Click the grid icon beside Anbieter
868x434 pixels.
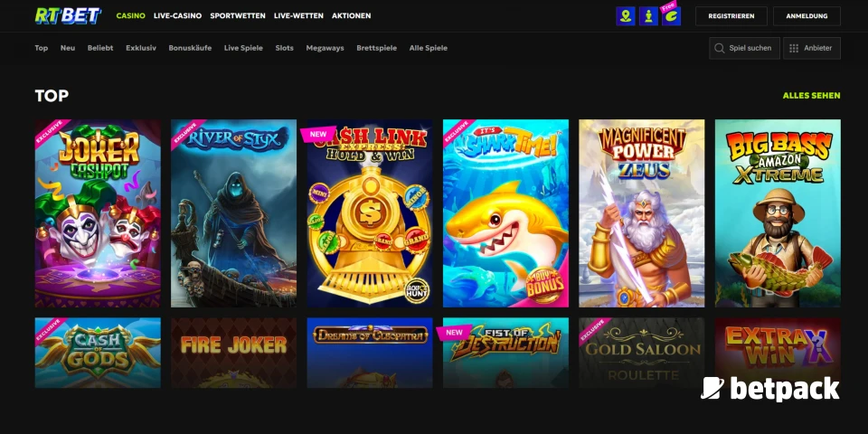click(793, 48)
